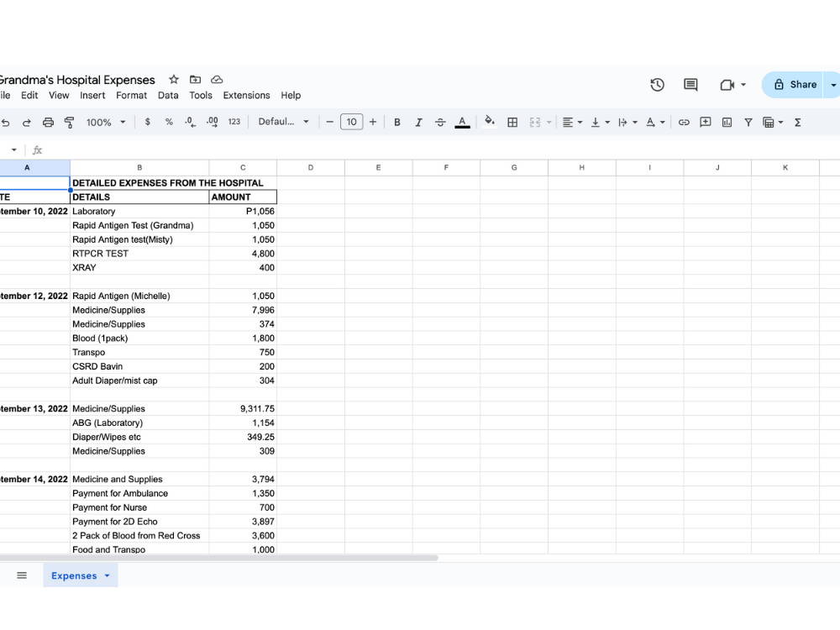Toggle strikethrough formatting
Screen dimensions: 840x630
point(440,122)
